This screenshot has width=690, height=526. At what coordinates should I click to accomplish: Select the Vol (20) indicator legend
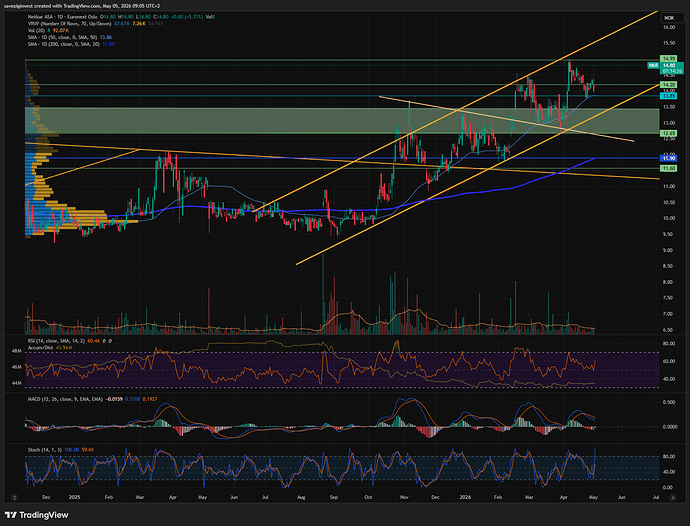36,30
